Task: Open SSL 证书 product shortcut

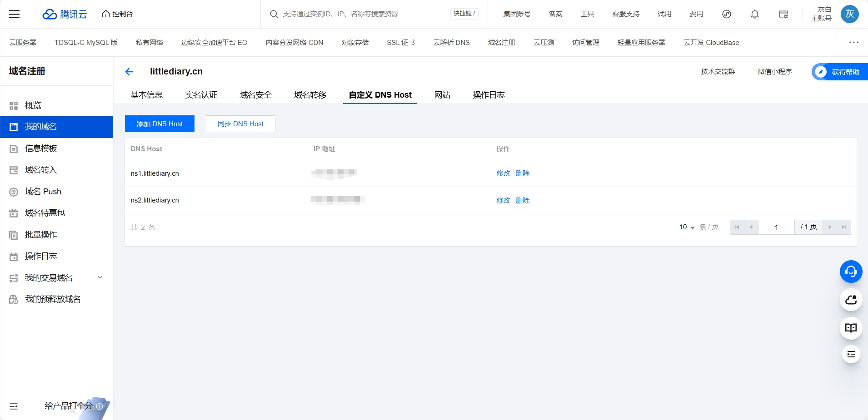Action: [401, 43]
